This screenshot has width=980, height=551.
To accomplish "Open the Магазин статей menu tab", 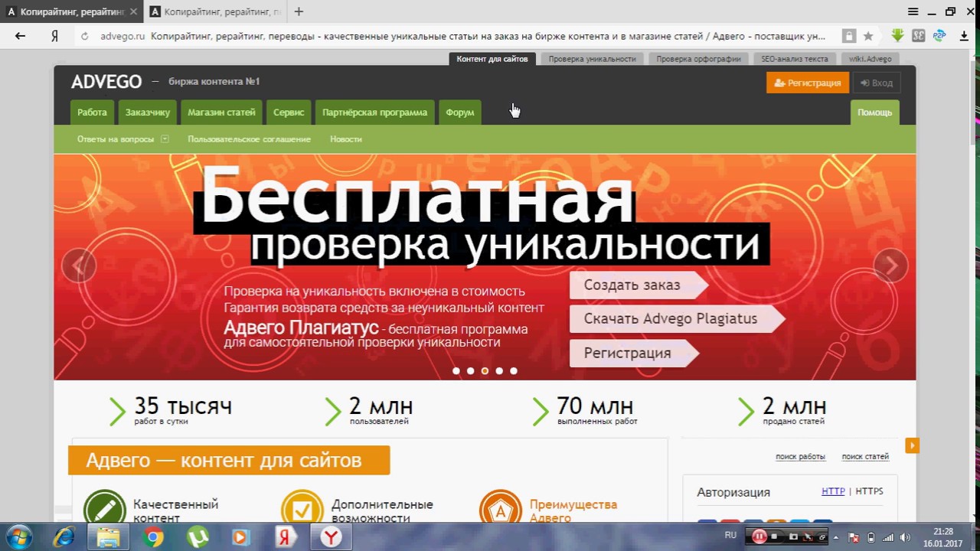I will [221, 112].
